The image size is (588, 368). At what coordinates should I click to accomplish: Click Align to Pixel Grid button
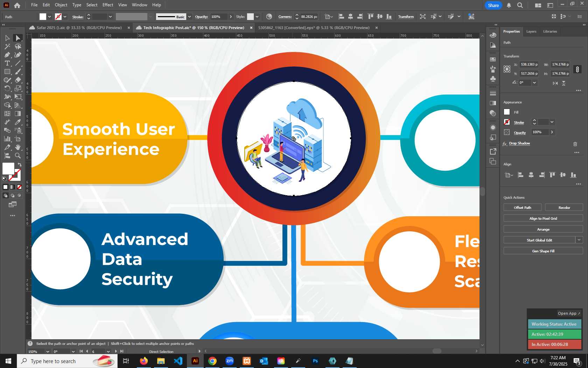[543, 218]
